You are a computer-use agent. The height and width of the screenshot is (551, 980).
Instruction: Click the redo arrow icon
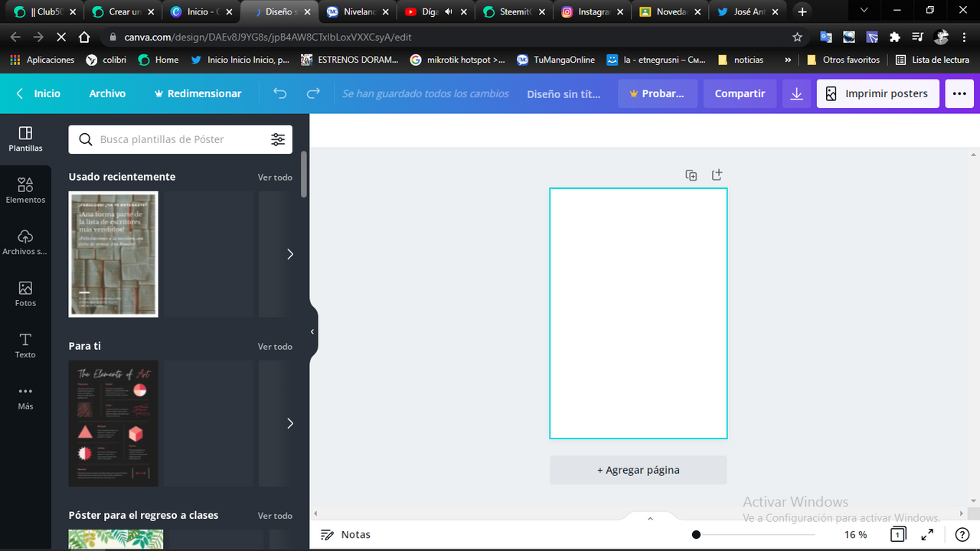point(313,93)
